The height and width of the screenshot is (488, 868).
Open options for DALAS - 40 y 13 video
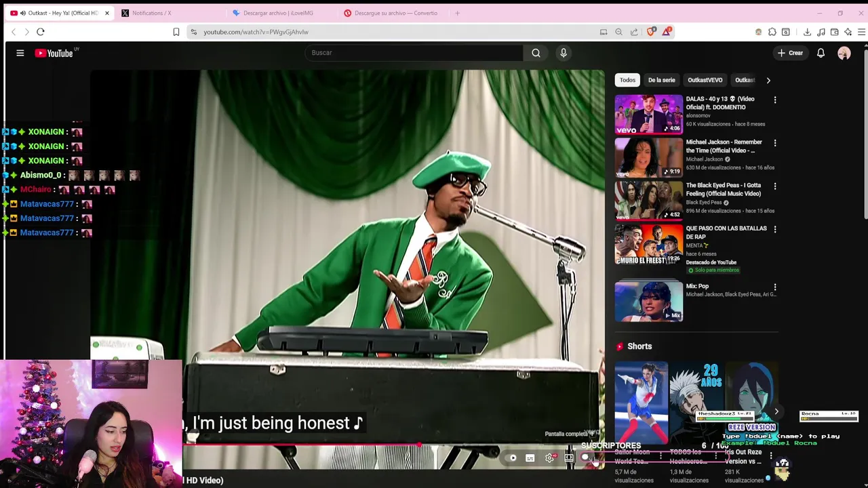coord(775,100)
